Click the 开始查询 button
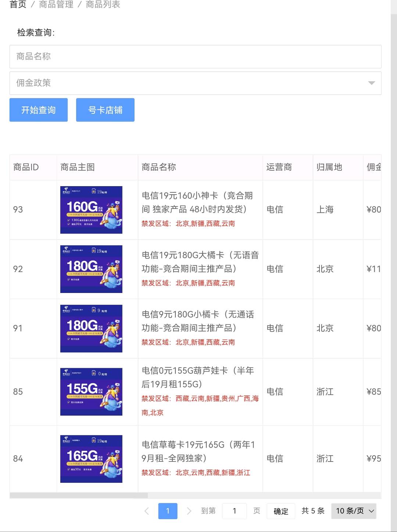This screenshot has width=397, height=532. (x=39, y=110)
